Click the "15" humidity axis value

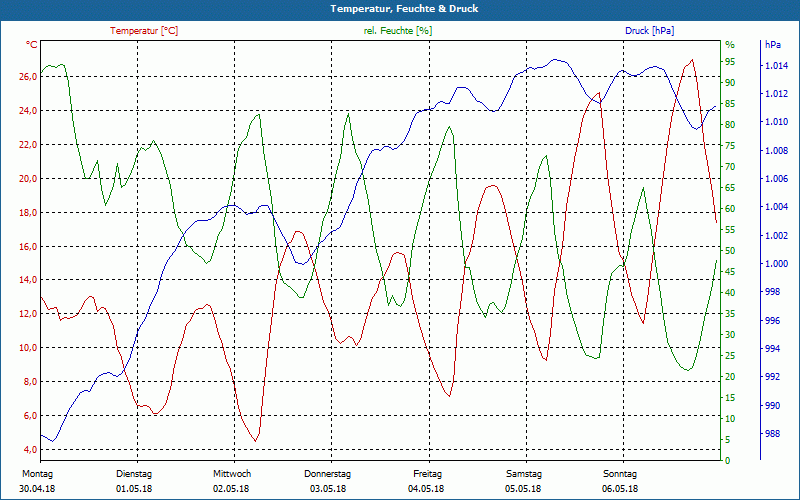(x=730, y=397)
